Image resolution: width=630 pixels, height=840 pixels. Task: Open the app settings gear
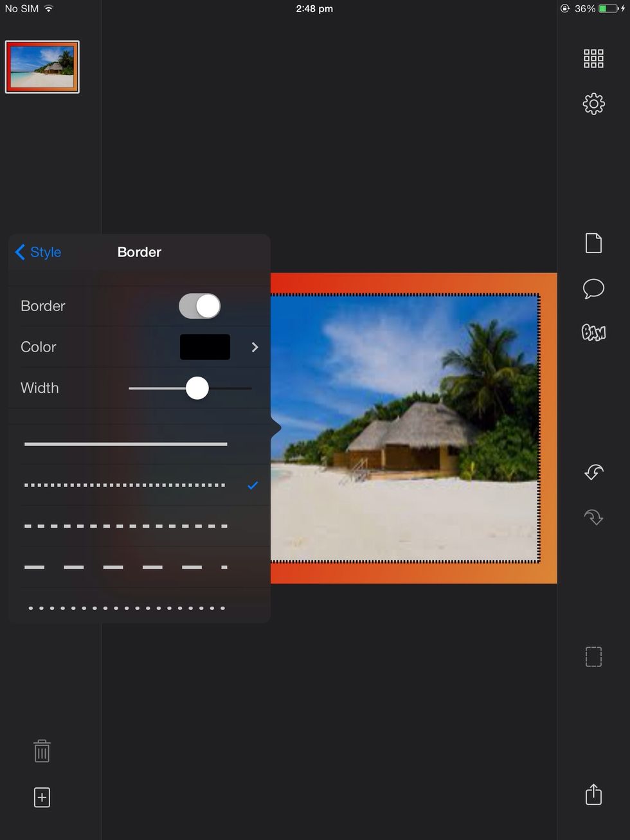[593, 103]
